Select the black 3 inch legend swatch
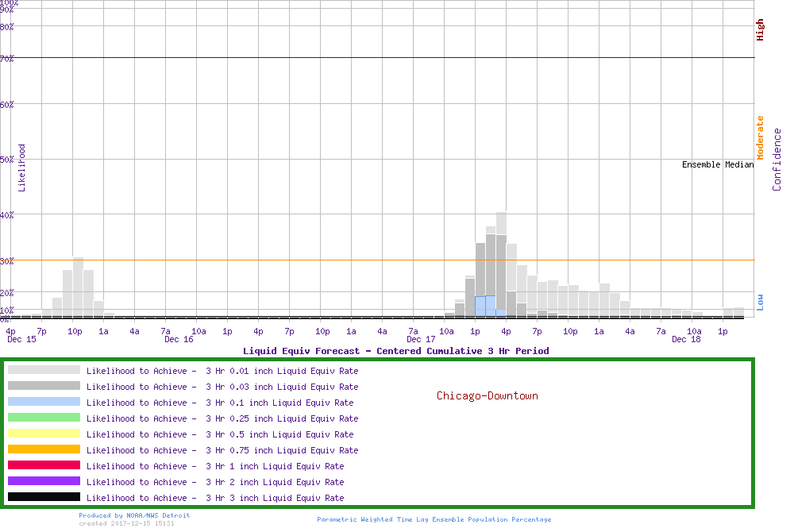Viewport: 794px width, 532px height. pyautogui.click(x=44, y=497)
